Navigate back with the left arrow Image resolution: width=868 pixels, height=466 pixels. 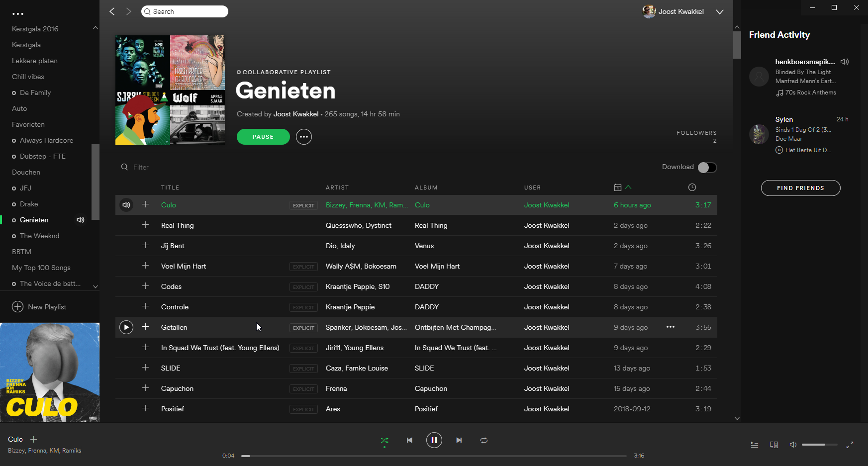(x=112, y=11)
